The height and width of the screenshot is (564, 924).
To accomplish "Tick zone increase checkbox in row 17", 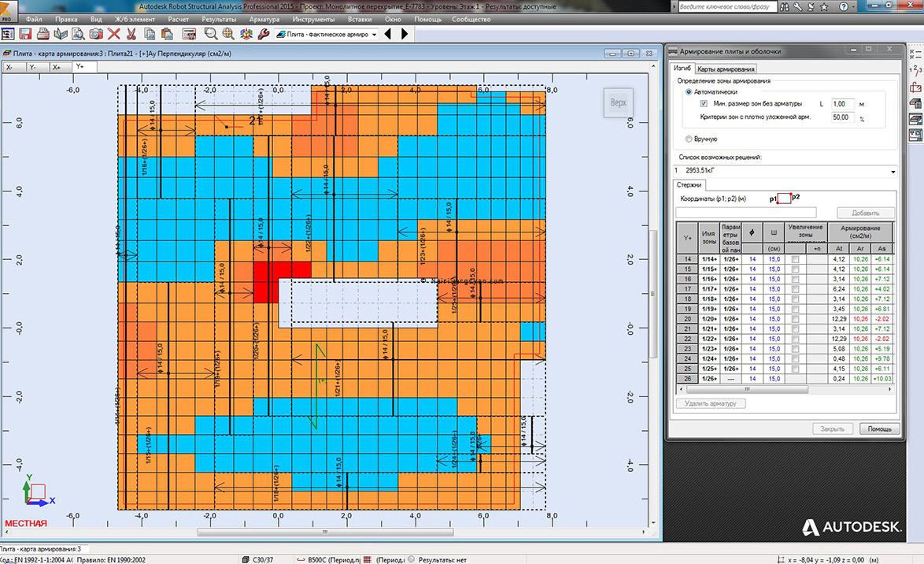I will coord(796,289).
